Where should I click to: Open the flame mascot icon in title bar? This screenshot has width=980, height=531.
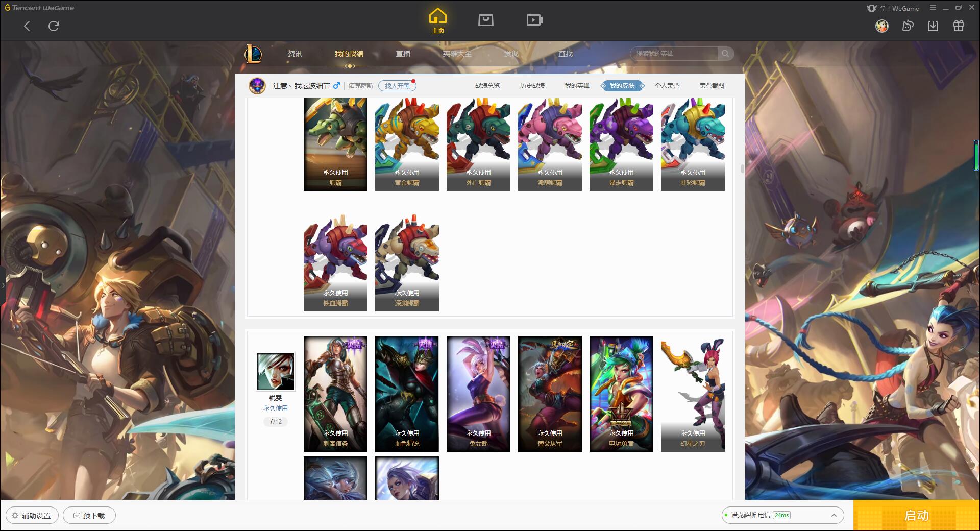[x=908, y=26]
